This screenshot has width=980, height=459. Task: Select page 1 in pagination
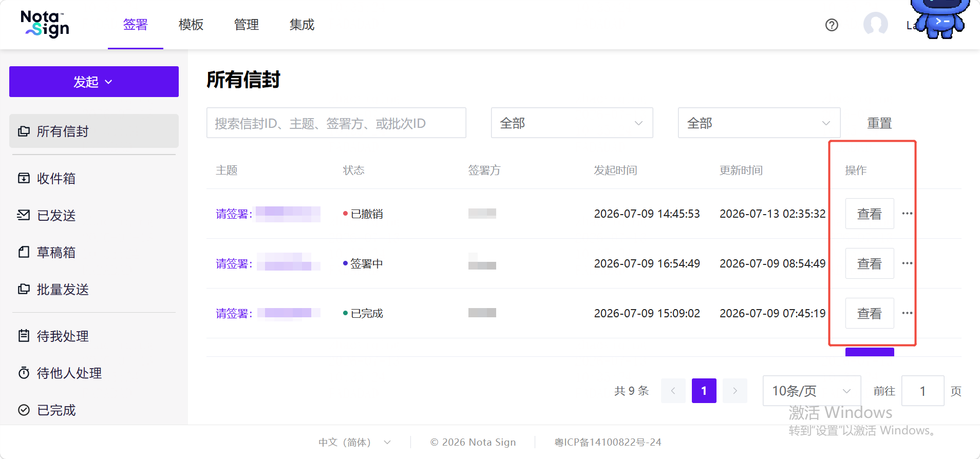704,391
